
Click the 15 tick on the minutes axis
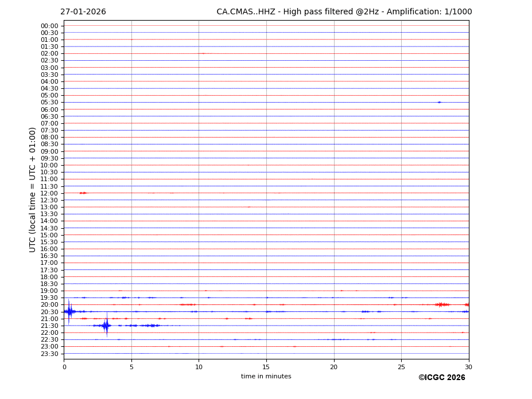click(266, 367)
